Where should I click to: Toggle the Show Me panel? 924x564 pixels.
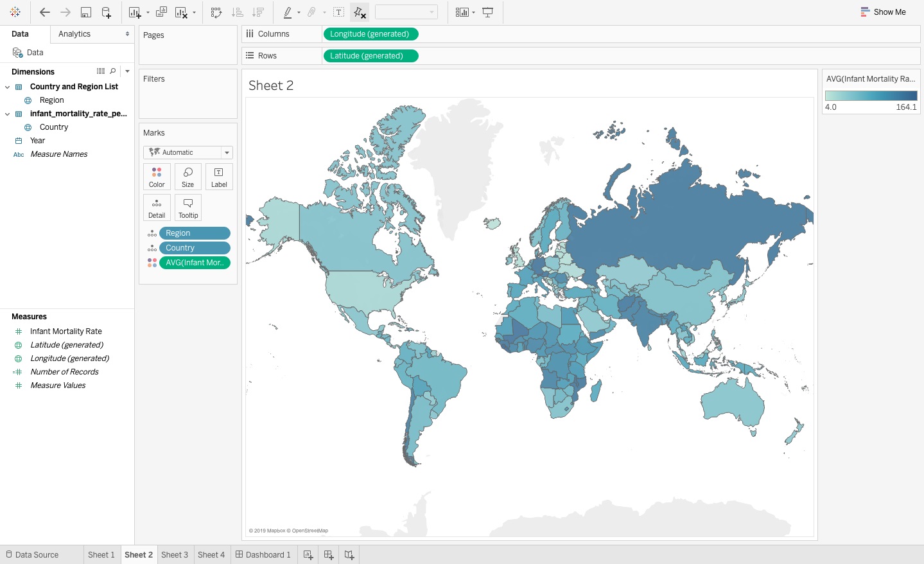884,12
